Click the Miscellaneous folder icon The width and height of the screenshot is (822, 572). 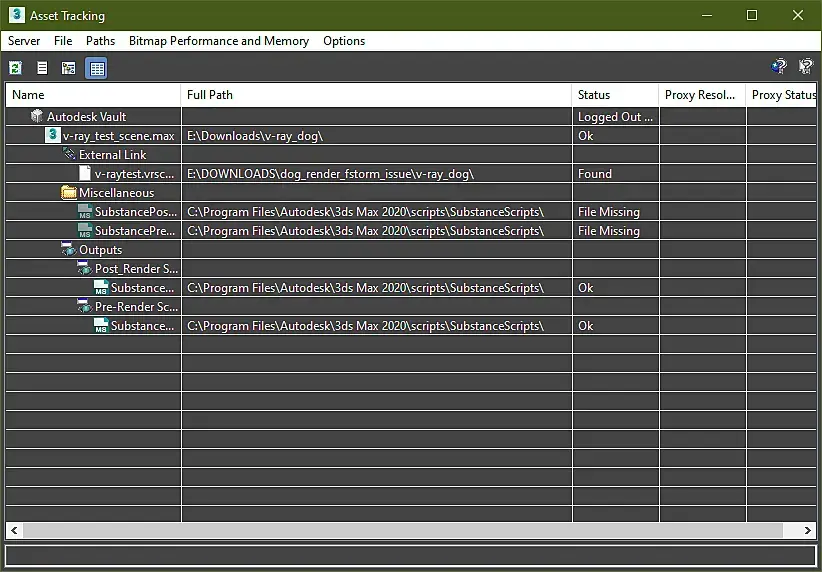coord(69,192)
